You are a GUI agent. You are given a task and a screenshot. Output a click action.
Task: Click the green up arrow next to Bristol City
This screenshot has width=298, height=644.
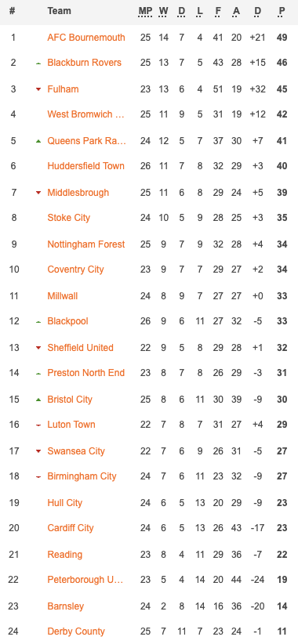(38, 400)
